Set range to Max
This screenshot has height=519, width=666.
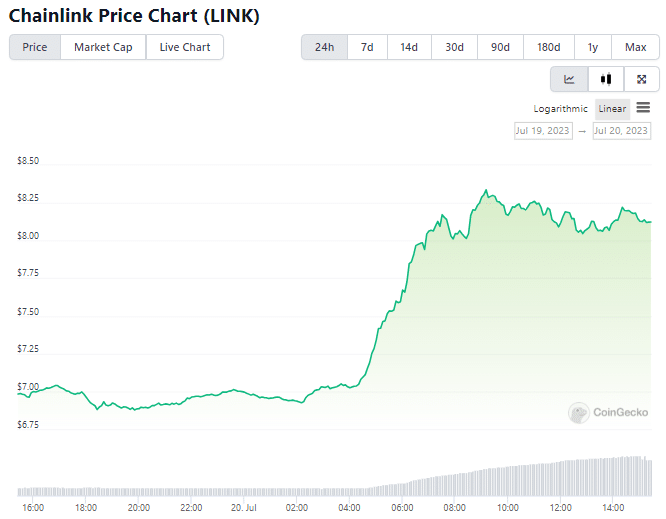[x=635, y=47]
